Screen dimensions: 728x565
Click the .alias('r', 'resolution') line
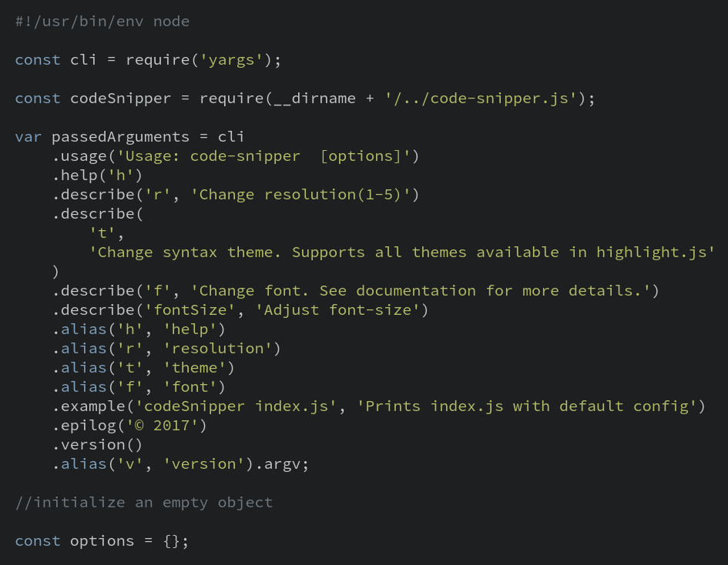[x=166, y=349]
